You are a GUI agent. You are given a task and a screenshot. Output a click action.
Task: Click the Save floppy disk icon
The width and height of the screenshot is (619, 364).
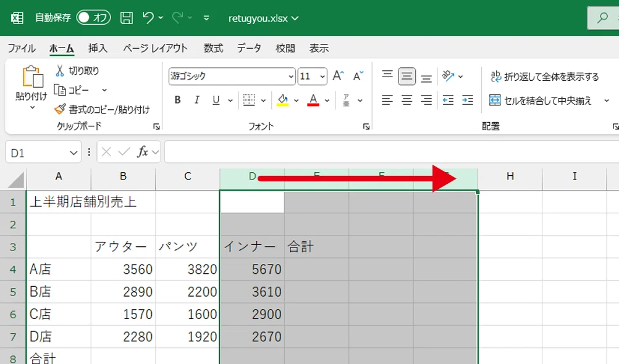[126, 18]
